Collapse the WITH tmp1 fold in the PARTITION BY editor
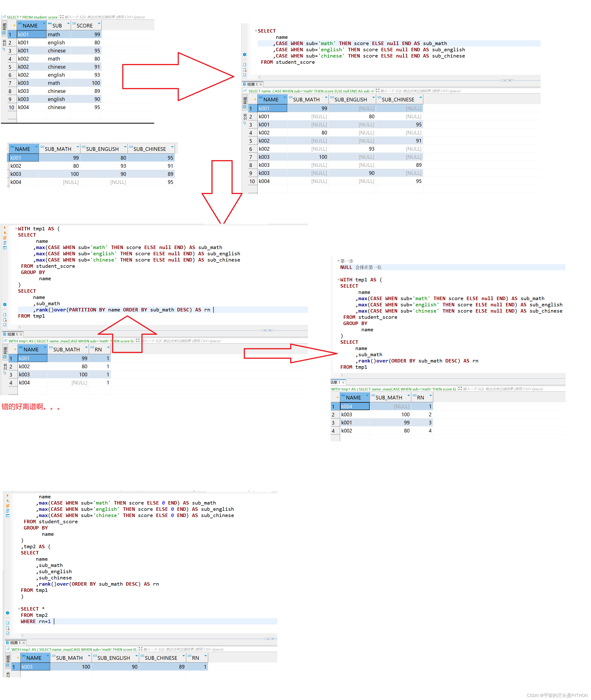The image size is (591, 700). [16, 228]
